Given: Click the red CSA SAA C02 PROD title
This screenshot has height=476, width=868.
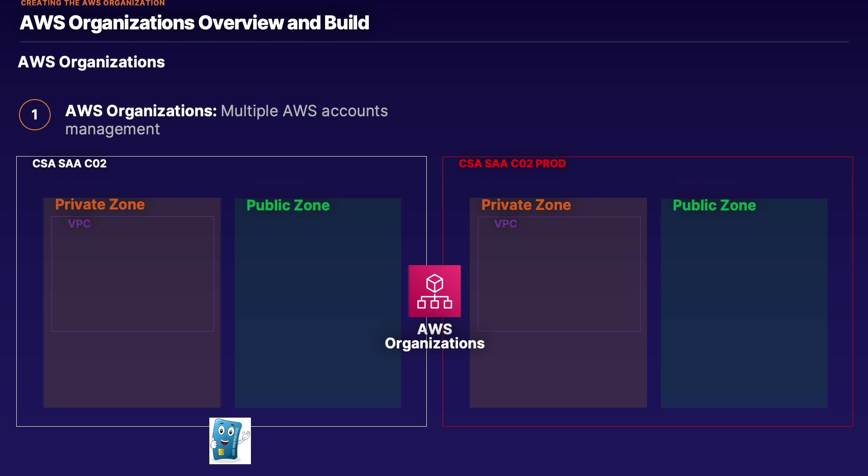Looking at the screenshot, I should [x=512, y=164].
